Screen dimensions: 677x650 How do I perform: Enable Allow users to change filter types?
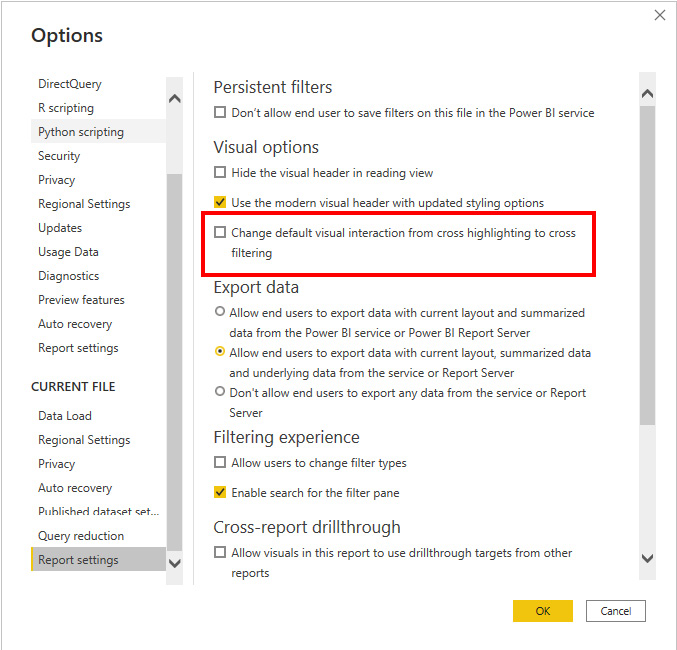point(221,463)
